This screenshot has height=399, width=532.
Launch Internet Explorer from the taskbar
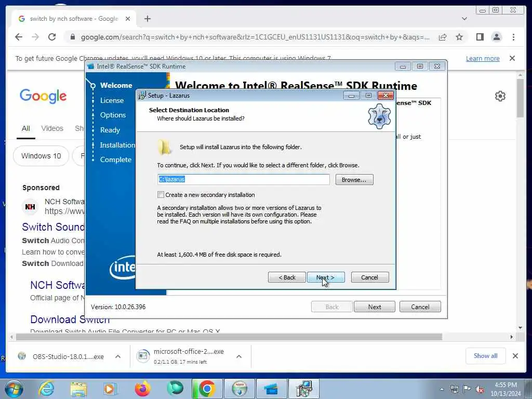coord(46,389)
